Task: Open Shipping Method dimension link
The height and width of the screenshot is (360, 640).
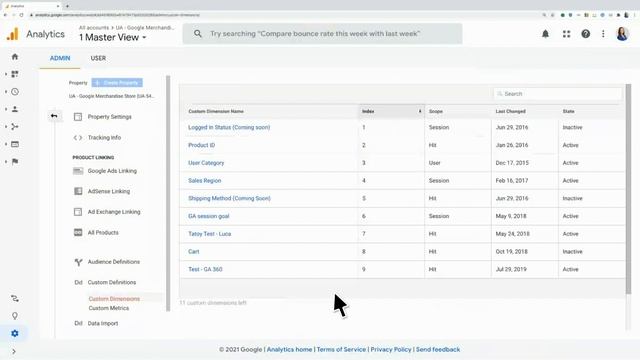Action: click(x=229, y=198)
